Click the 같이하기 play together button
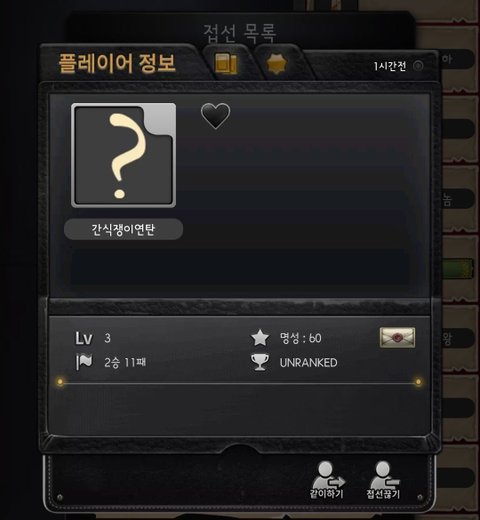This screenshot has height=520, width=480. tap(327, 480)
